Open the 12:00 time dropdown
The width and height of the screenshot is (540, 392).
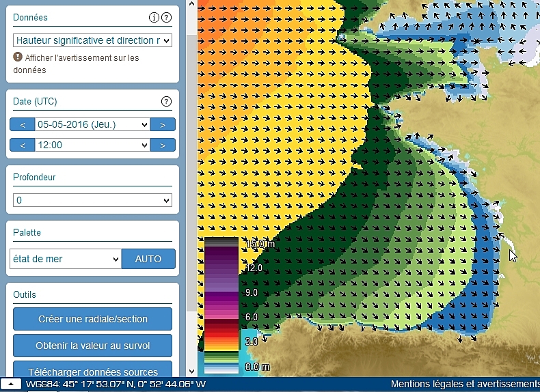93,145
